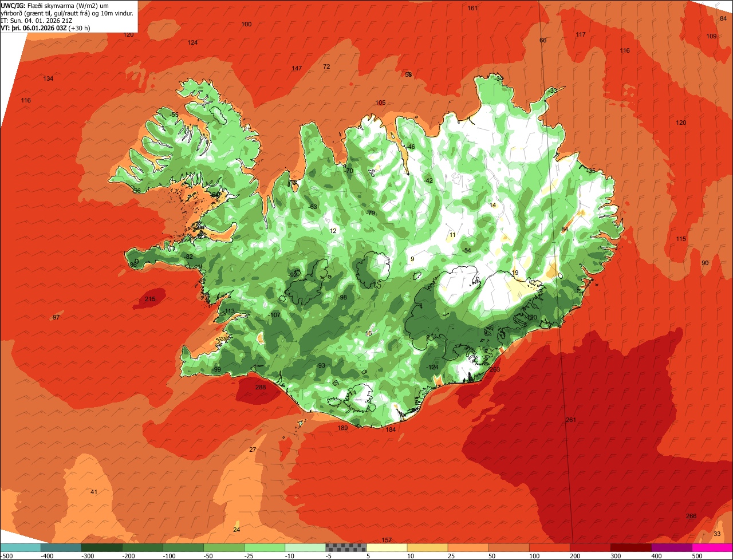The width and height of the screenshot is (733, 560).
Task: Click the init time 'IT: Sun. 04. 01. 2026 21Z'
Action: tap(37, 20)
